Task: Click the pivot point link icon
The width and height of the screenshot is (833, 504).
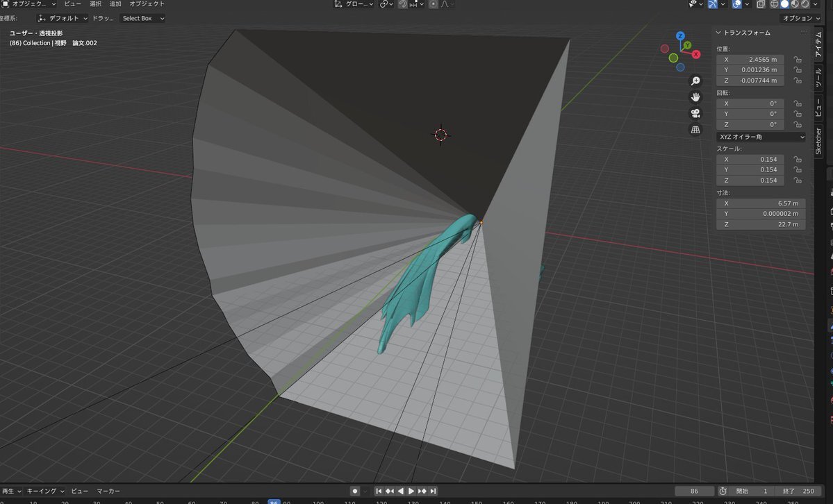Action: click(383, 4)
